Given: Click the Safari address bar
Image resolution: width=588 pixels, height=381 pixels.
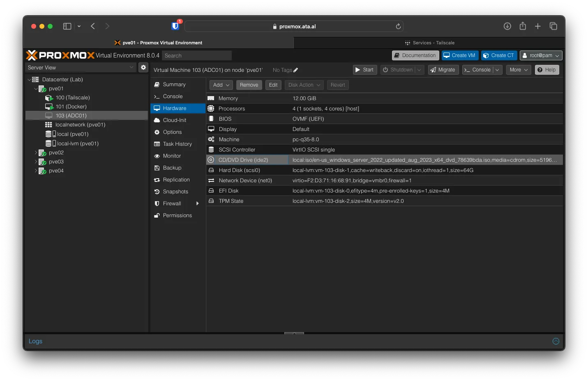Looking at the screenshot, I should [294, 26].
